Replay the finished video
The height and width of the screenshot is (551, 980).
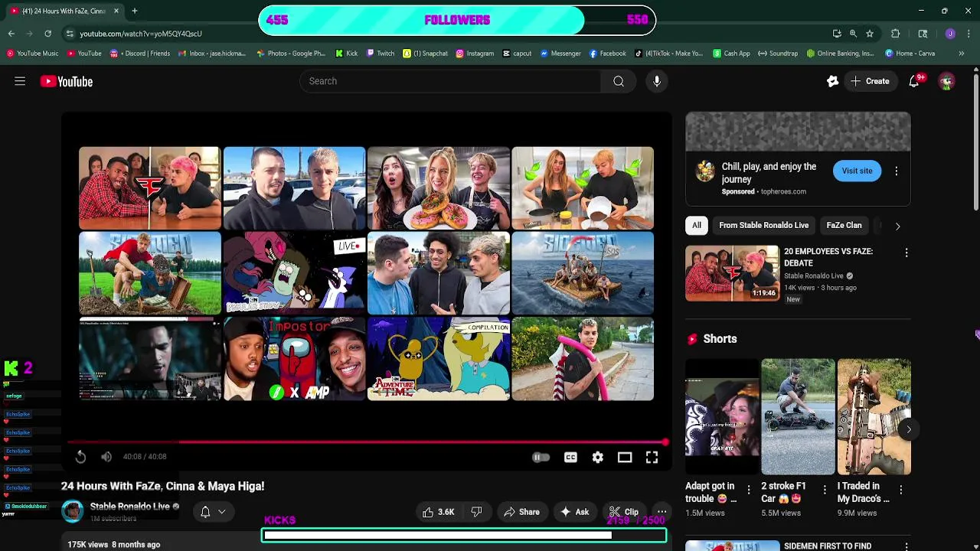point(80,457)
